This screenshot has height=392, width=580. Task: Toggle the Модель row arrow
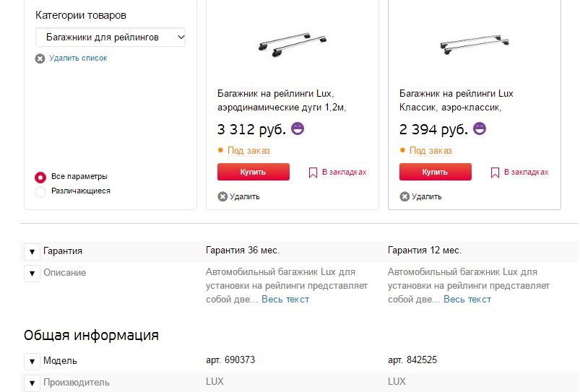click(33, 361)
